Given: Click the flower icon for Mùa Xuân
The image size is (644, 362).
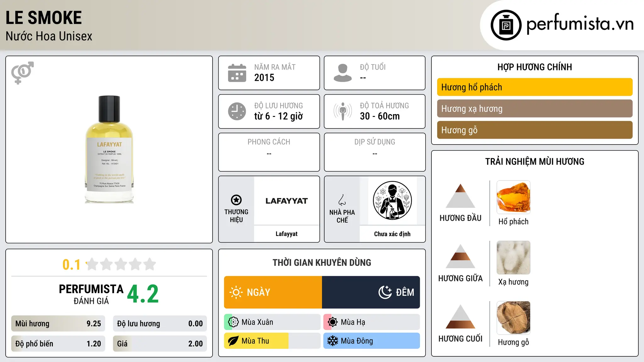Looking at the screenshot, I should pyautogui.click(x=233, y=322).
